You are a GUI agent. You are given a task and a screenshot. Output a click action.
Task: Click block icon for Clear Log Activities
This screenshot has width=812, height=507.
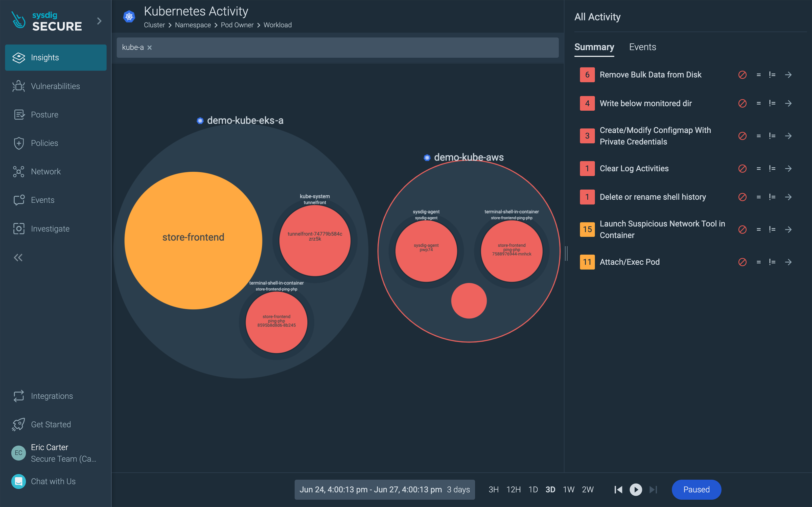(x=743, y=168)
